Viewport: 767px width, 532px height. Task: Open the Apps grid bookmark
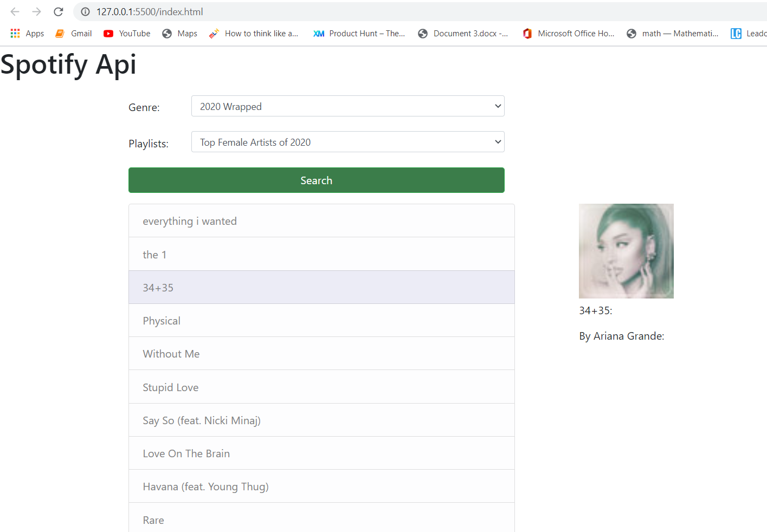pos(27,34)
